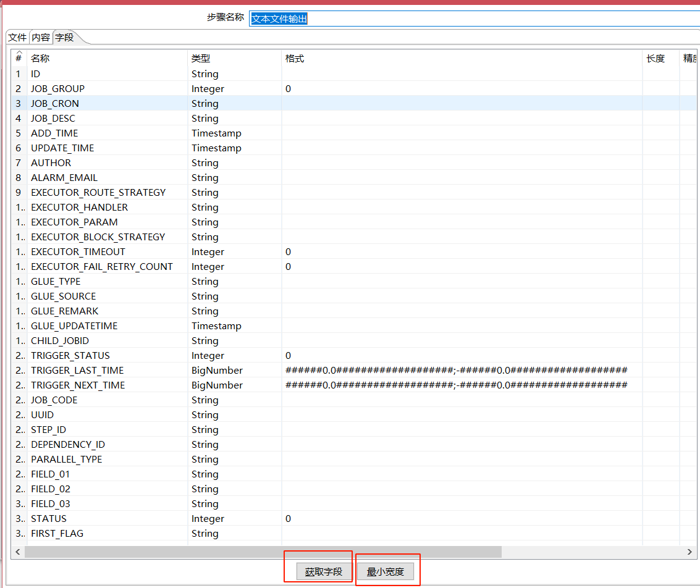
Task: Select the FIRST_FLAG field name cell
Action: click(57, 534)
